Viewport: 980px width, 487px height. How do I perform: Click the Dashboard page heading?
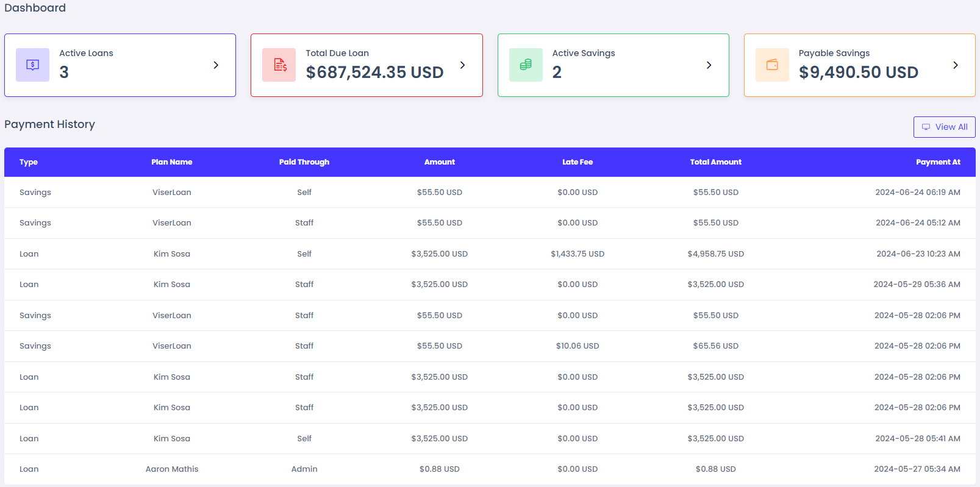tap(35, 8)
